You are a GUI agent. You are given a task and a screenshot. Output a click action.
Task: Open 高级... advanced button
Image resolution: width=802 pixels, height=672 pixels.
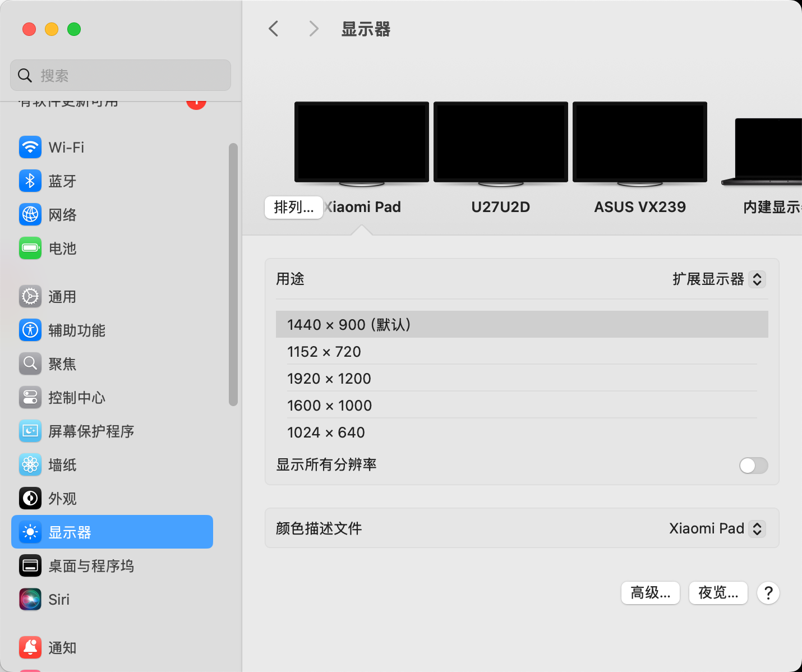(651, 593)
